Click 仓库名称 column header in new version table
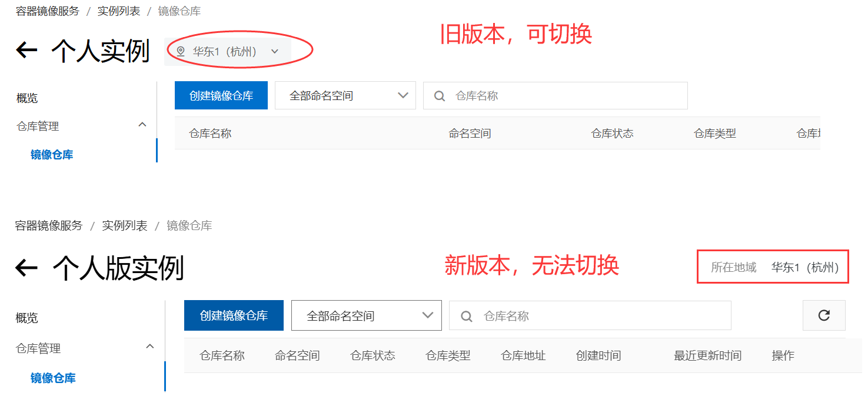This screenshot has height=416, width=868. coord(222,355)
